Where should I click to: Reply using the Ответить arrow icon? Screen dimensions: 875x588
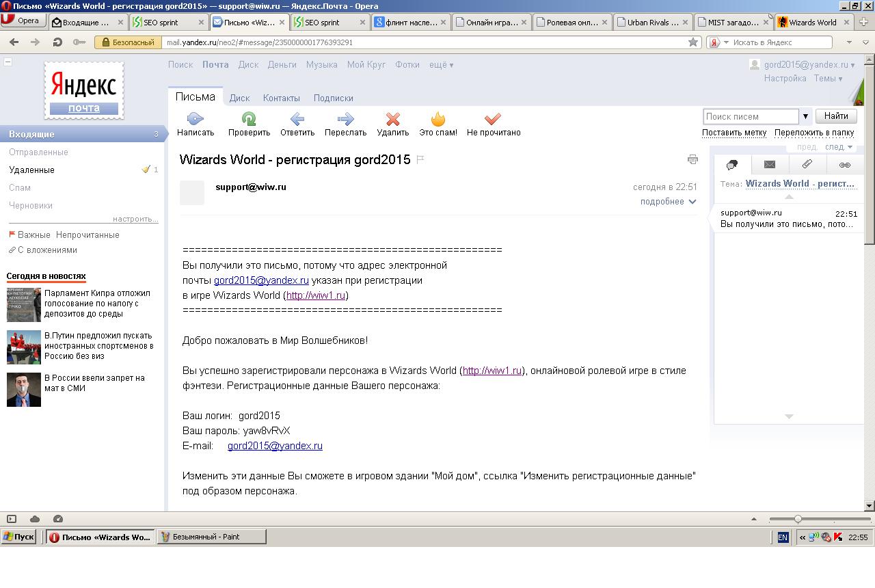(x=297, y=119)
